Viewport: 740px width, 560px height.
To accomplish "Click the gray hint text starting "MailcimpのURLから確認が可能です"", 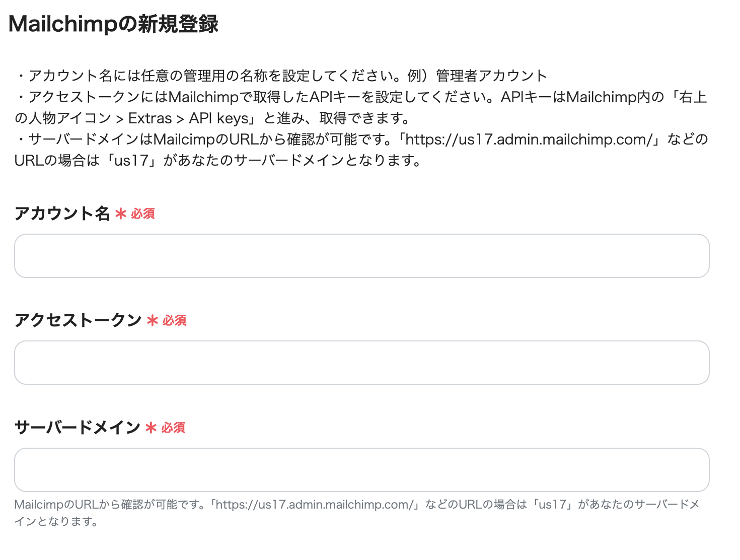I will pyautogui.click(x=357, y=513).
